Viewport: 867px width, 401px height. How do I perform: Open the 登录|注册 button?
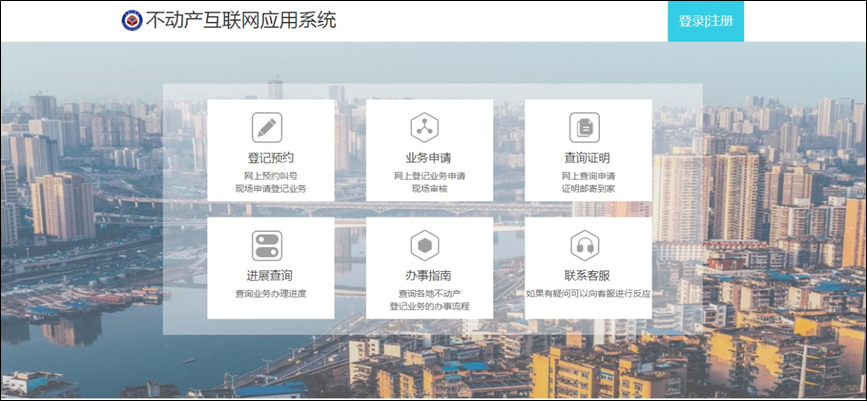(706, 21)
